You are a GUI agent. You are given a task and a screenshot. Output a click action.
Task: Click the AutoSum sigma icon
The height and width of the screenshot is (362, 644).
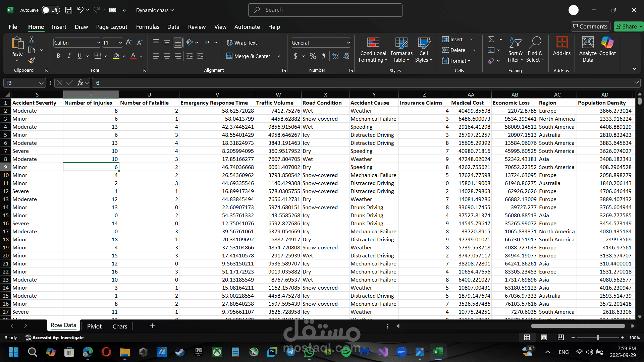tap(491, 40)
